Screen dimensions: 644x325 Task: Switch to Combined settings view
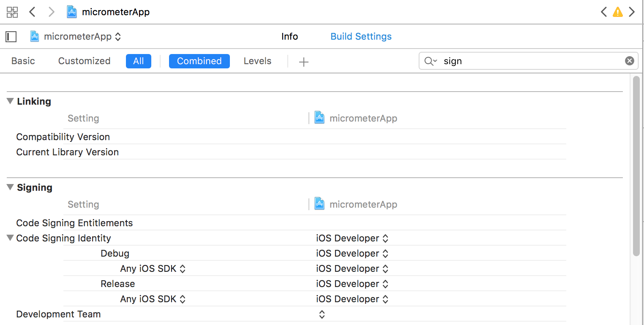click(199, 61)
